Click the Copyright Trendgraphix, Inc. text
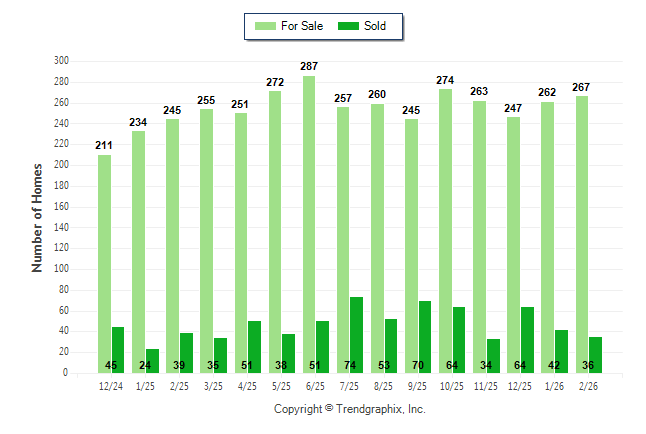Image resolution: width=646 pixels, height=434 pixels. click(x=350, y=409)
